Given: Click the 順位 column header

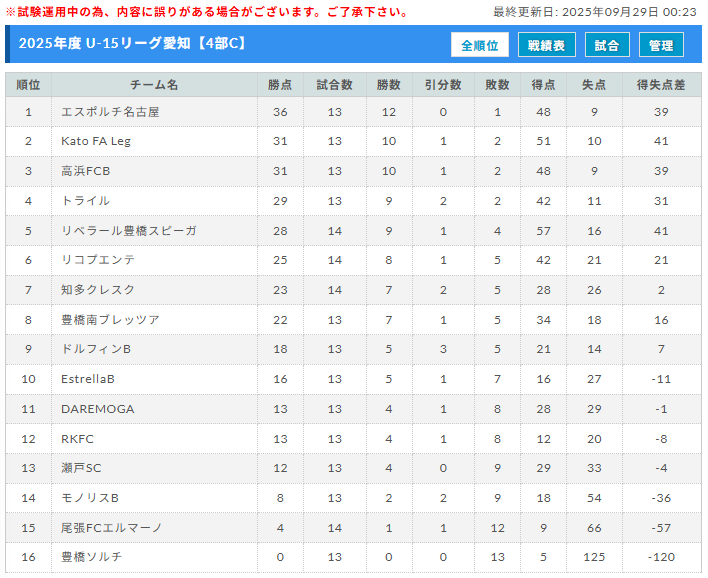Looking at the screenshot, I should (x=29, y=85).
